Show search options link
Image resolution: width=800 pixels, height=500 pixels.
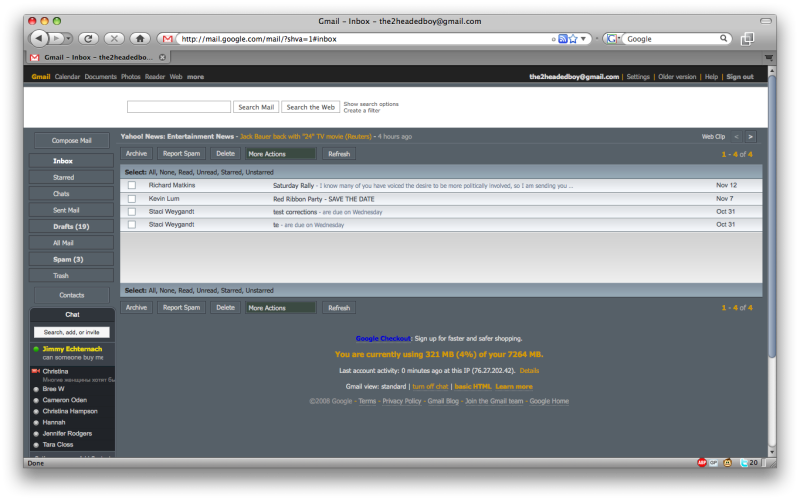(371, 104)
